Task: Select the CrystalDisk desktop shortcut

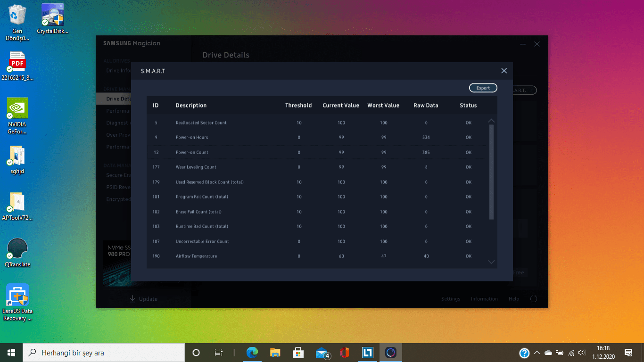Action: 52,19
